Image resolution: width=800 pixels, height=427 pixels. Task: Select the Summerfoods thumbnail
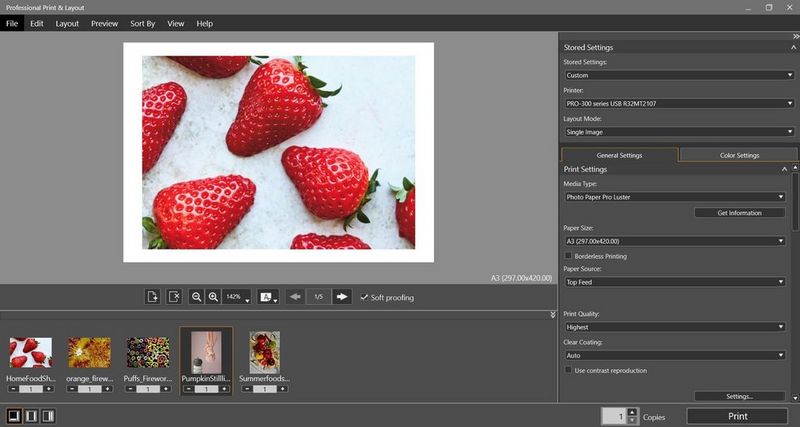[264, 352]
